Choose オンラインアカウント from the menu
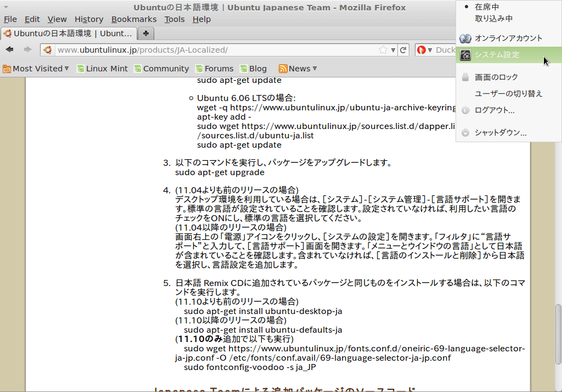The width and height of the screenshot is (562, 392). click(509, 38)
